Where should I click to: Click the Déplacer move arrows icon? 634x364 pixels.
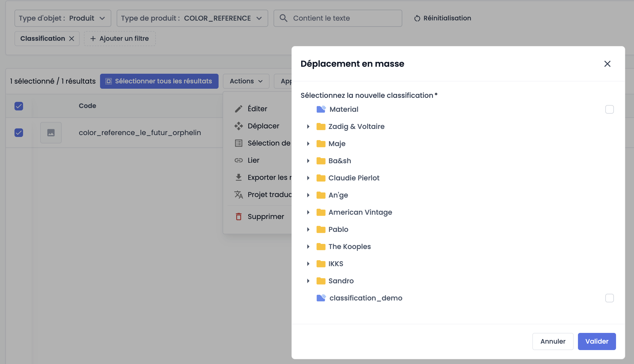point(238,126)
